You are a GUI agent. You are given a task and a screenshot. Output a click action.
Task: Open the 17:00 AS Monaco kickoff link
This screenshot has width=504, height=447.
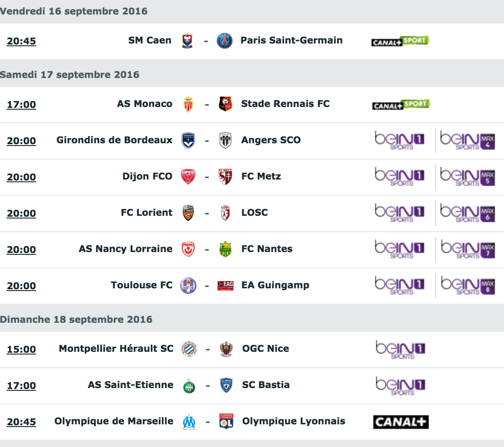click(x=21, y=105)
